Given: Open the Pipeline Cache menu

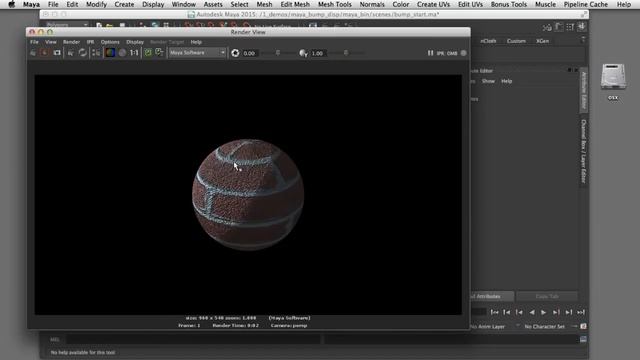Looking at the screenshot, I should 586,4.
